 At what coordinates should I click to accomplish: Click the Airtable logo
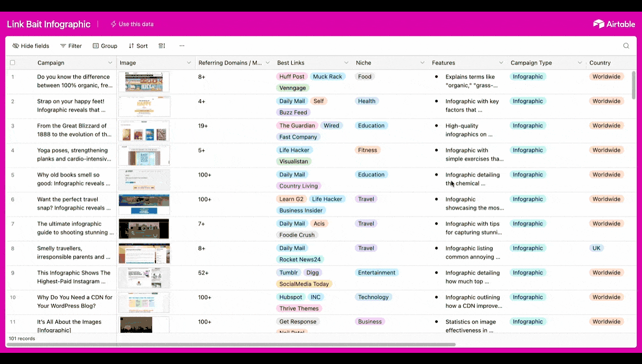point(614,24)
